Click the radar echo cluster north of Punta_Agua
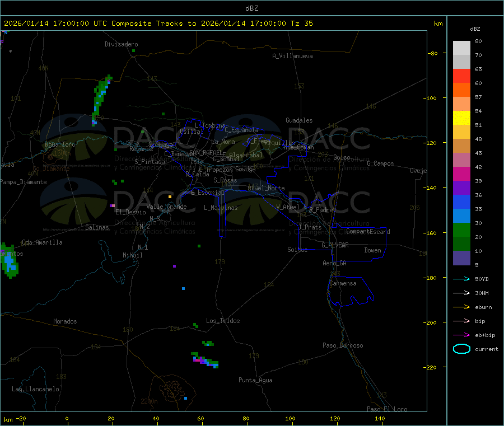The width and height of the screenshot is (504, 426). (x=205, y=360)
